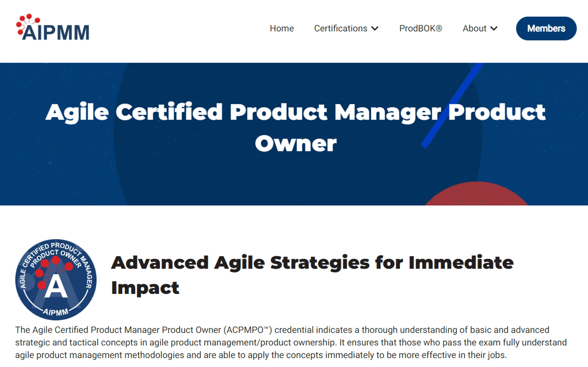Go to the ProdBOK® page link
588x367 pixels.
420,28
